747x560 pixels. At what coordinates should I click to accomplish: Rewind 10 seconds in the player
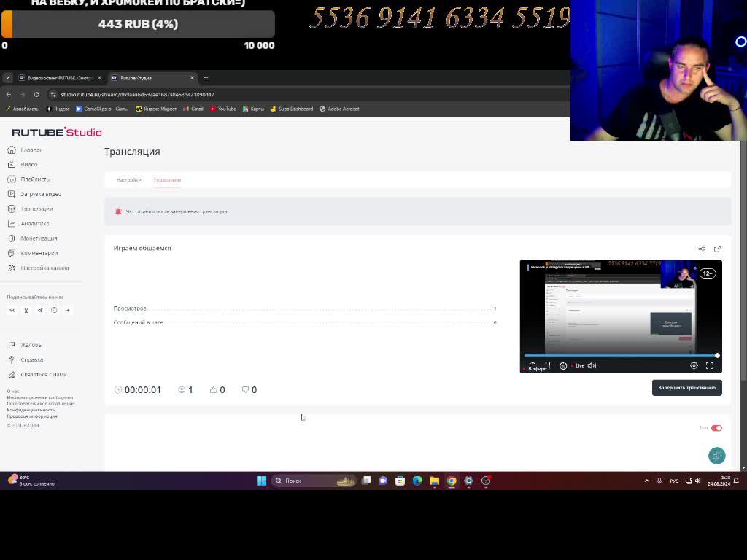562,366
